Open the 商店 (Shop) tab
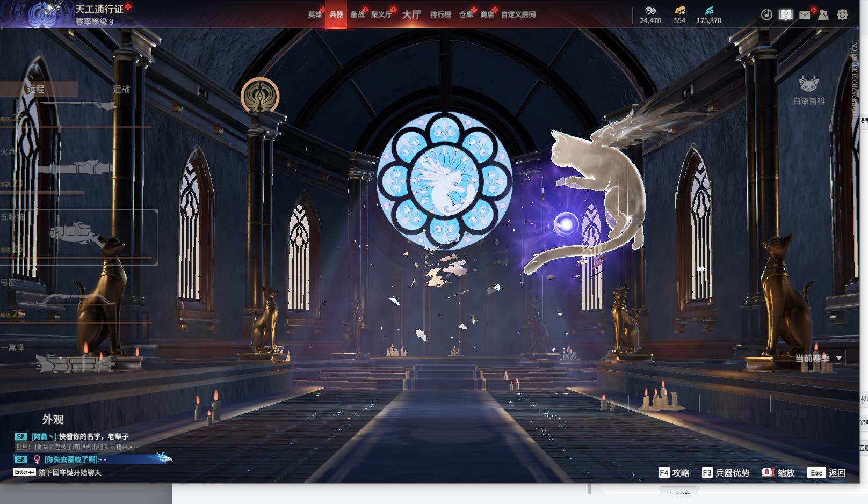This screenshot has width=868, height=504. (x=487, y=14)
